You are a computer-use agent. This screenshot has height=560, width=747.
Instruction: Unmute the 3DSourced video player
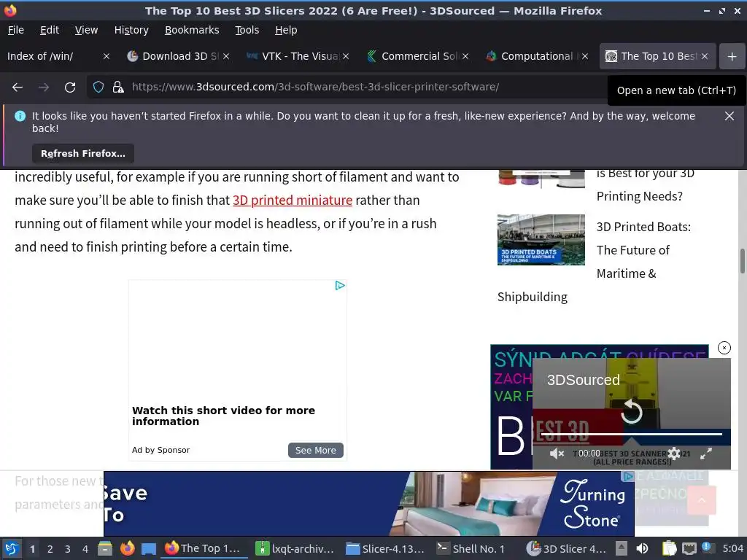coord(557,454)
